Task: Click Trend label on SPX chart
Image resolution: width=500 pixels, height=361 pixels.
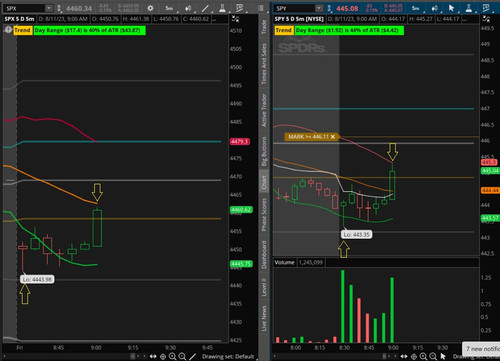Action: pyautogui.click(x=22, y=30)
